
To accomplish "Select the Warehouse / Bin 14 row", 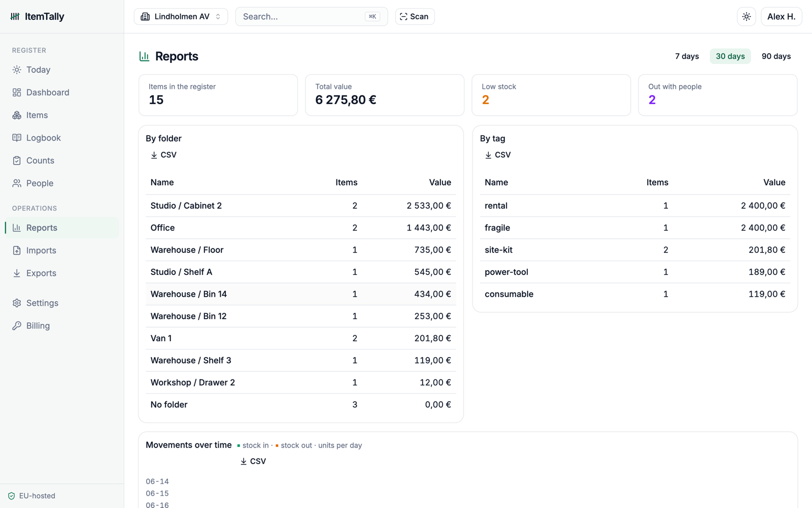I will (x=301, y=294).
